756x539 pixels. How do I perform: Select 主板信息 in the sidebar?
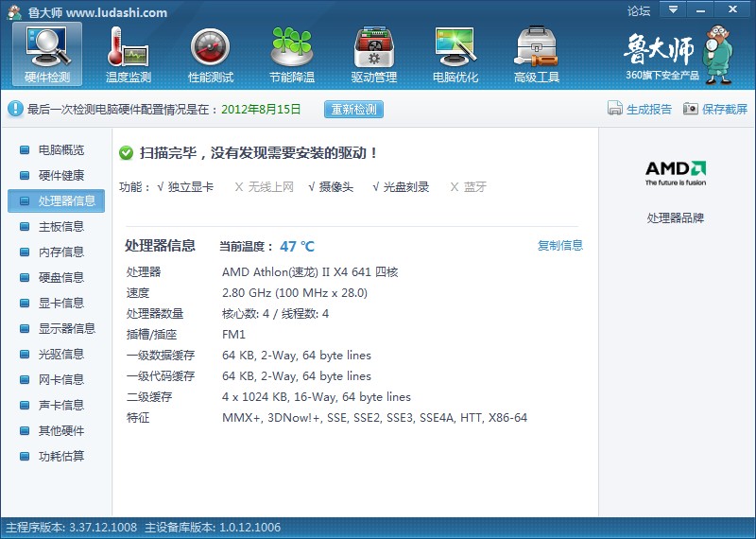point(56,226)
